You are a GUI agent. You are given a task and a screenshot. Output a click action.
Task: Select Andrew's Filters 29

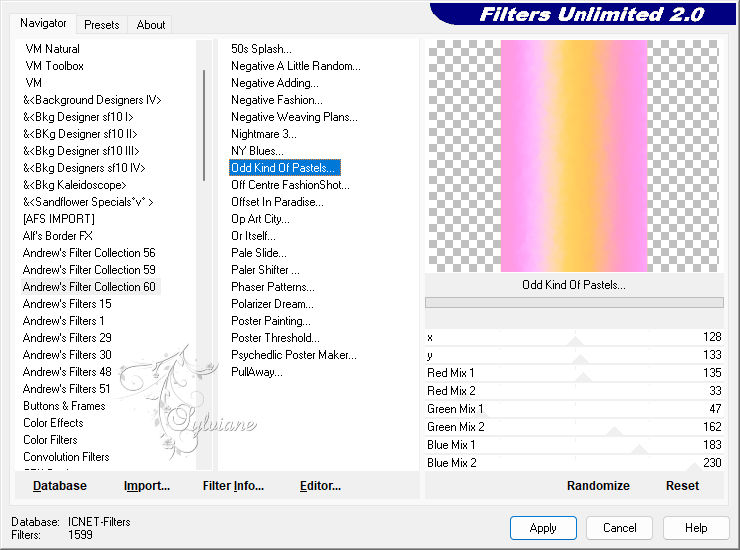(67, 338)
